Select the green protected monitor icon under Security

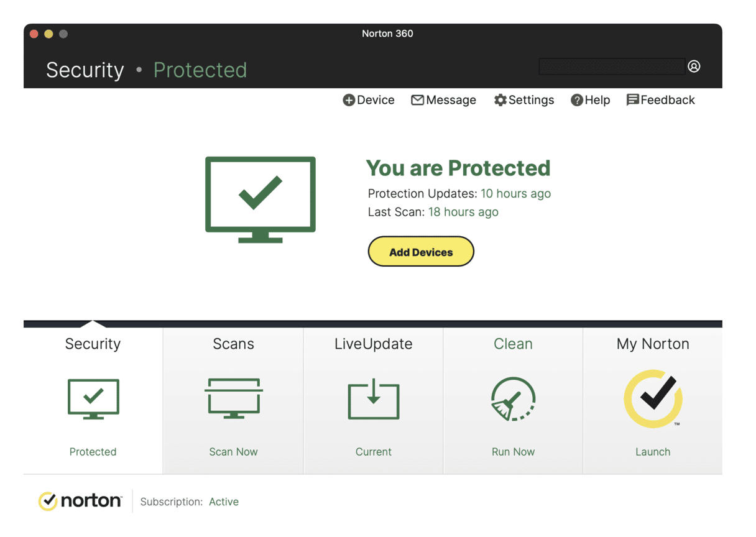pyautogui.click(x=93, y=398)
